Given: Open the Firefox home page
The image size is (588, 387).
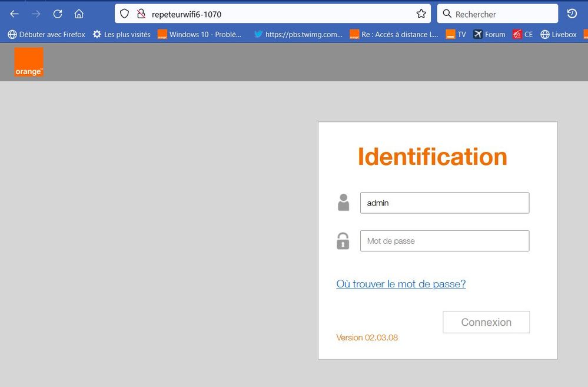Looking at the screenshot, I should click(79, 14).
